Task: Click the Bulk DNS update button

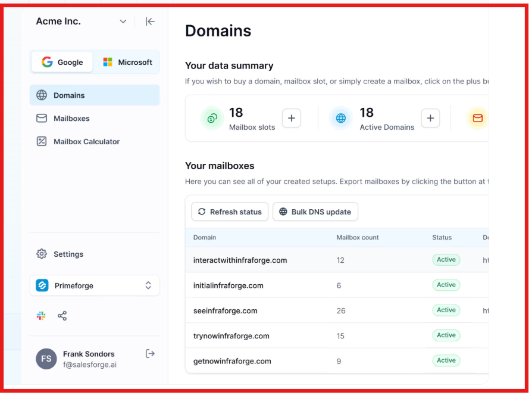Action: point(315,212)
